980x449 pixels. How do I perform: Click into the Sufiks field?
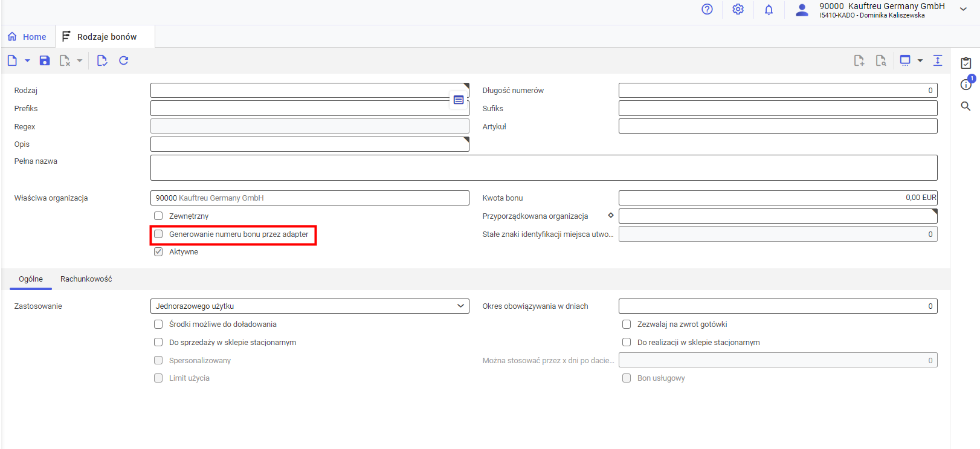778,108
